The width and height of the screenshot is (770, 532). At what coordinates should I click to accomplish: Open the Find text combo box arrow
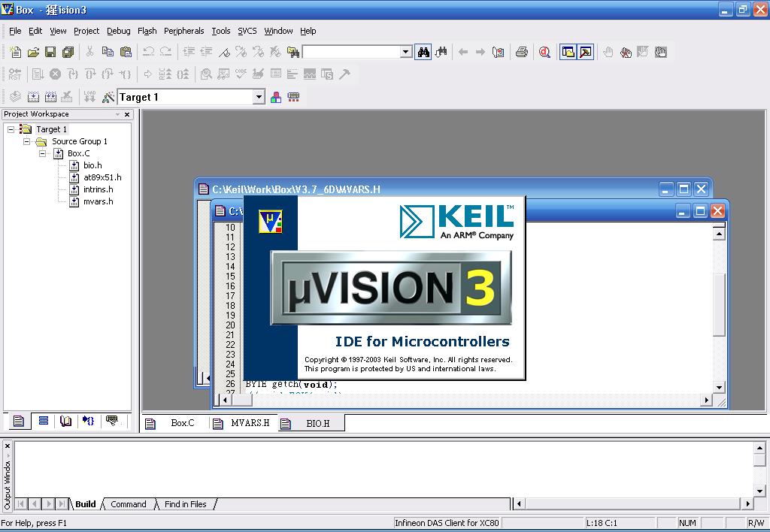(405, 52)
